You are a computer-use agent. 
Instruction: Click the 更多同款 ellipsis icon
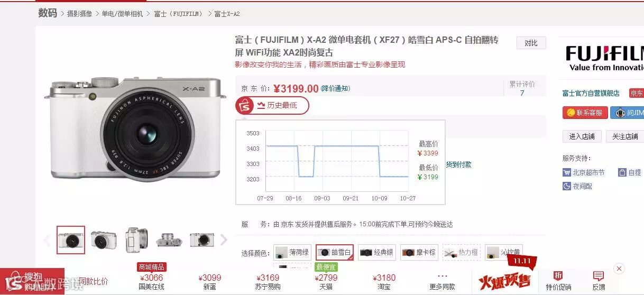point(443,276)
